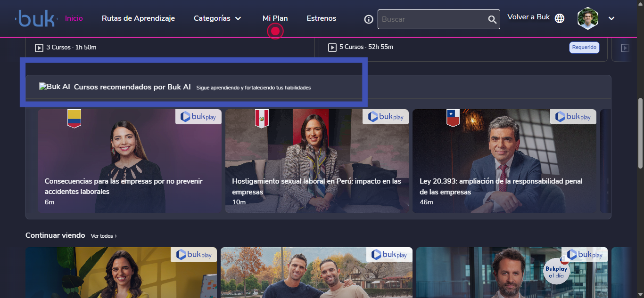Click the Buk logo in header

coord(37,19)
